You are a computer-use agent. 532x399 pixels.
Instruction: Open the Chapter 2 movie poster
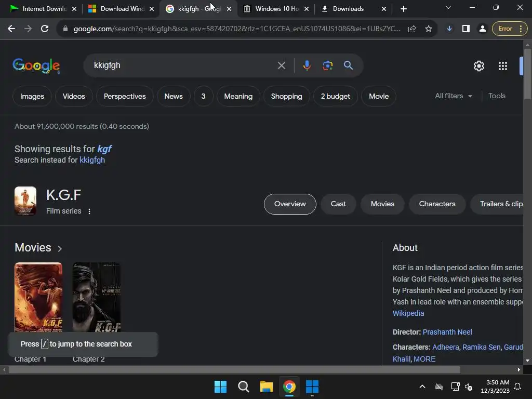pos(96,297)
